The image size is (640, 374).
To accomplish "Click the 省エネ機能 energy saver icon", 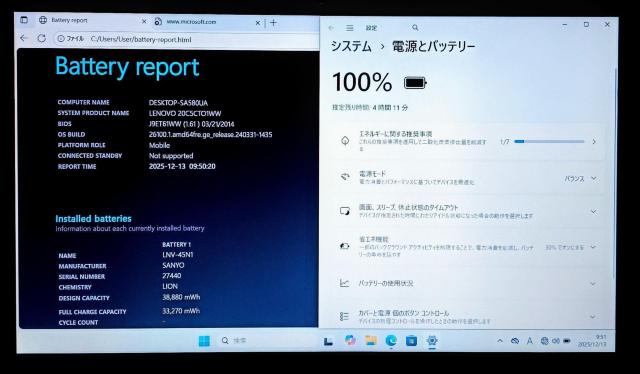I will [x=345, y=246].
